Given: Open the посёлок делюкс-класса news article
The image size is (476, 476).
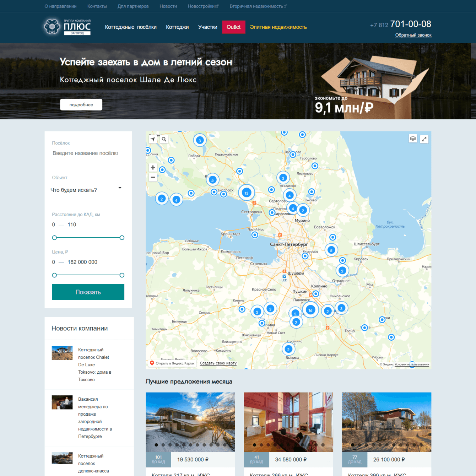Looking at the screenshot, I should tap(93, 464).
